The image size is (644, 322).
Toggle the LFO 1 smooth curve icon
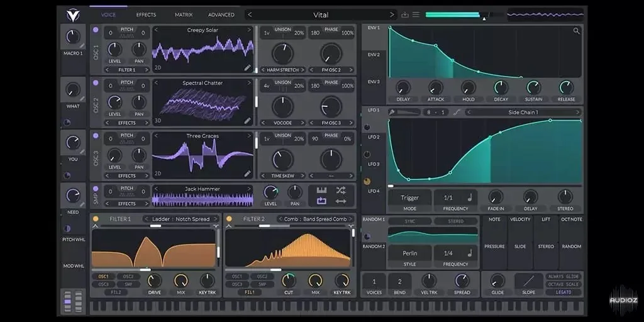coord(457,112)
